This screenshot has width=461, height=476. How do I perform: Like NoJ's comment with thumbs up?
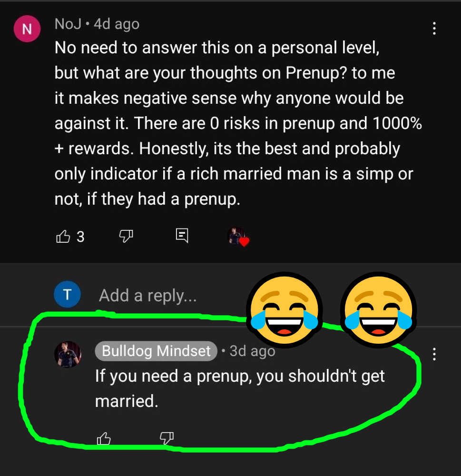[63, 236]
